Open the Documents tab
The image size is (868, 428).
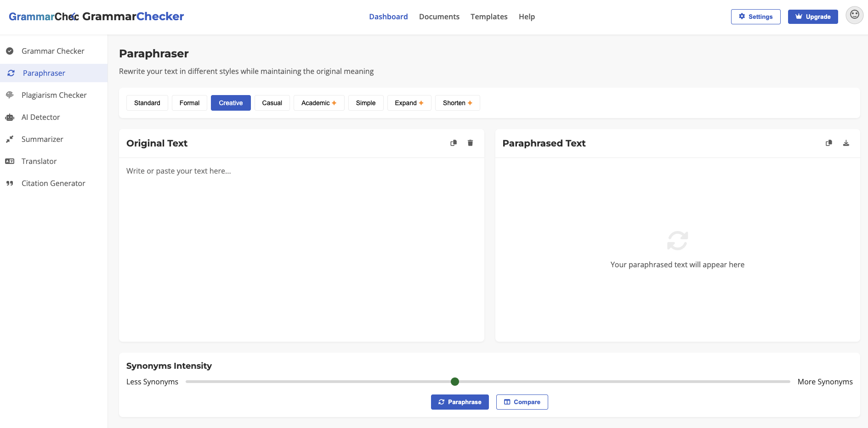pyautogui.click(x=439, y=17)
